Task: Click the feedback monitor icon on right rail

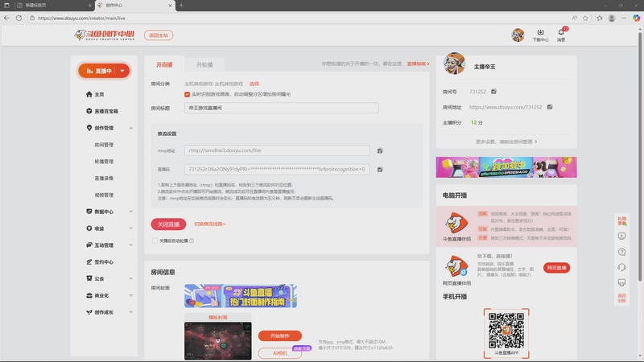Action: (x=621, y=283)
